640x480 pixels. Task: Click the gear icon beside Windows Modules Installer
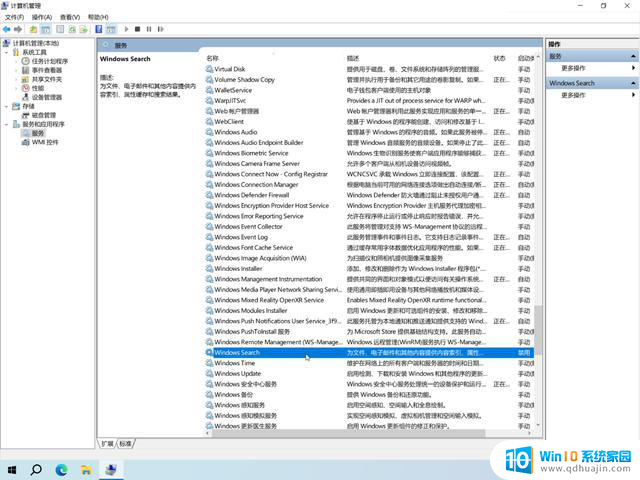209,311
